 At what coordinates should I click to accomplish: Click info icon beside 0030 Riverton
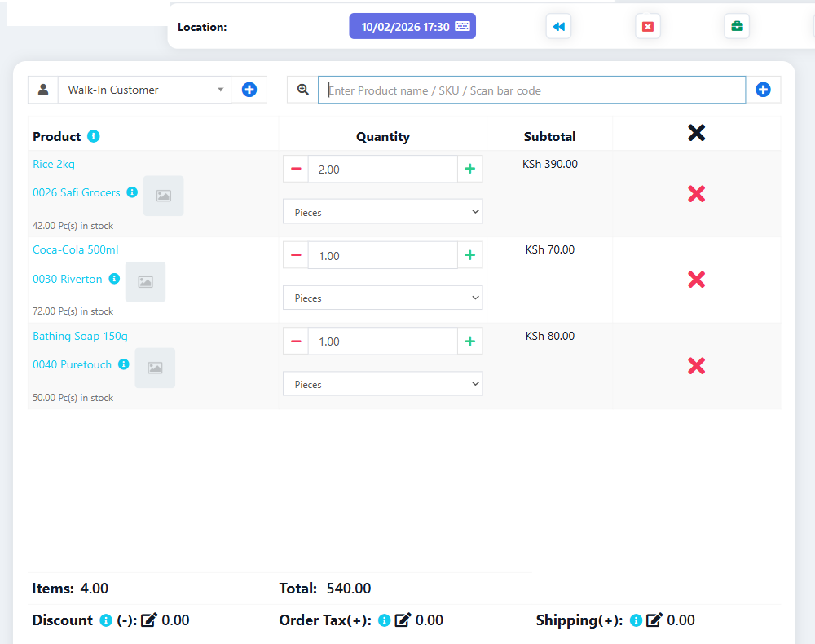click(x=114, y=279)
